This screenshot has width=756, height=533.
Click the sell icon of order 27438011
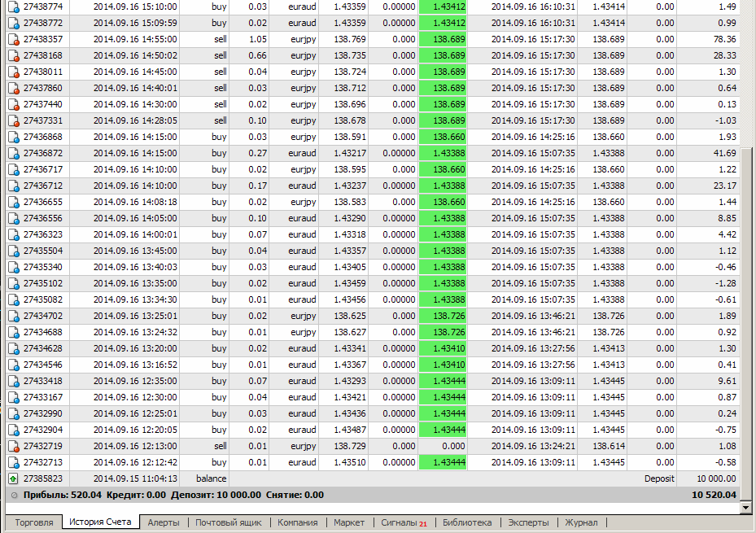[14, 72]
